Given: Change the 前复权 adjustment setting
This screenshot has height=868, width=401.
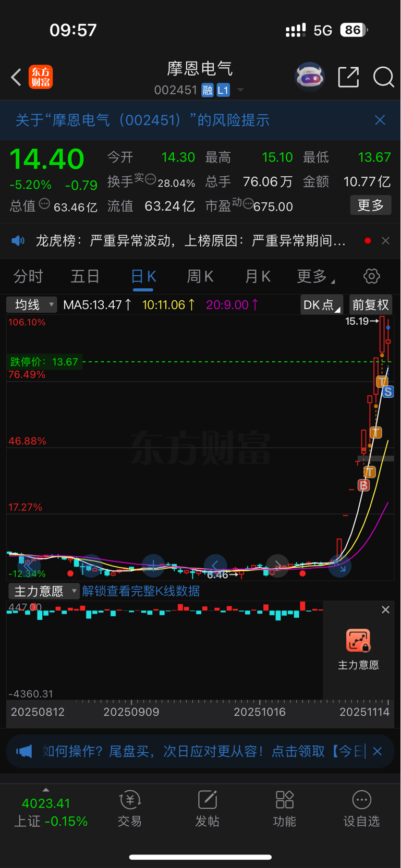Looking at the screenshot, I should click(370, 304).
